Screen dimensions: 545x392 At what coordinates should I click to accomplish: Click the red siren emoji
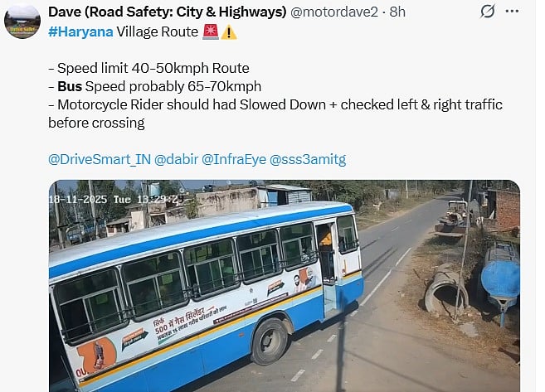[210, 32]
